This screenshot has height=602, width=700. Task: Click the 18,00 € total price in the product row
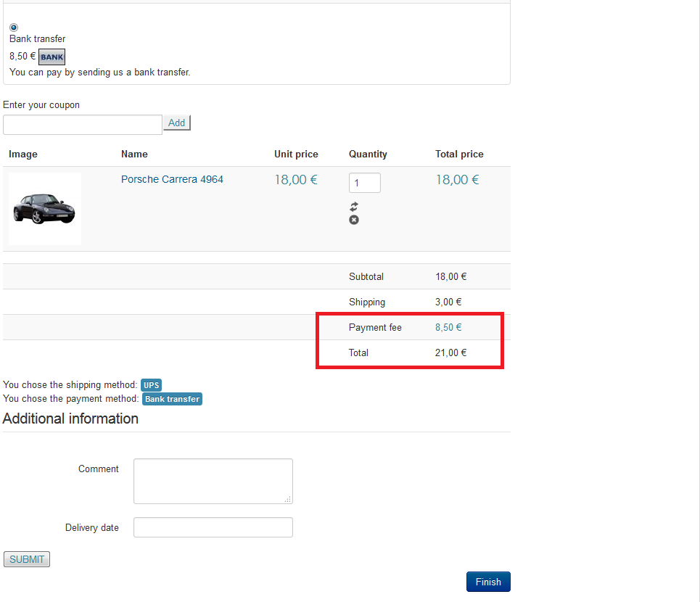[x=457, y=180]
